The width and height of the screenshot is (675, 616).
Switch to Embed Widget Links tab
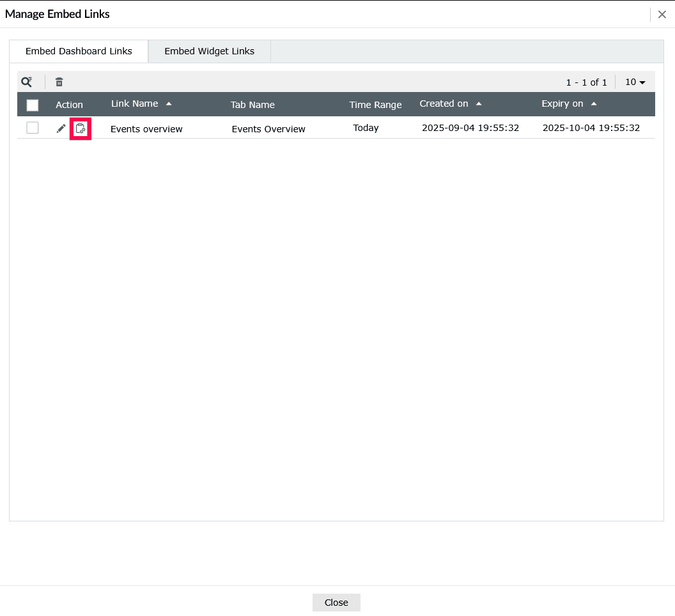click(x=209, y=51)
